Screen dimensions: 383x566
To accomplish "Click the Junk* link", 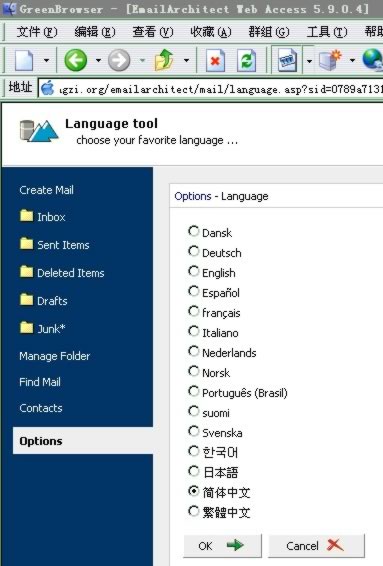I will coord(51,328).
